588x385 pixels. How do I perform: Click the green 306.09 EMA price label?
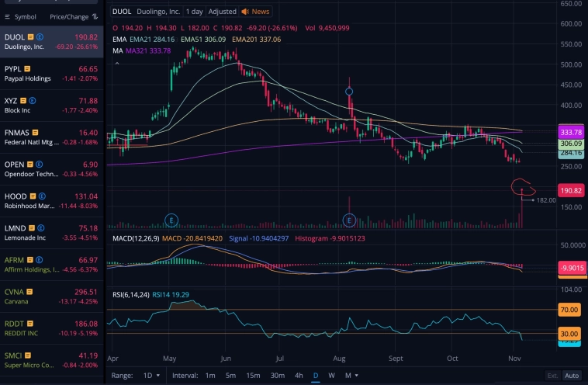point(571,144)
